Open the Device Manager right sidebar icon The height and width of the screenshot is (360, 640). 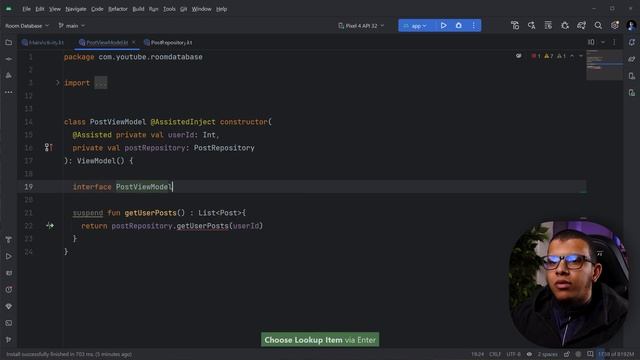tap(632, 76)
